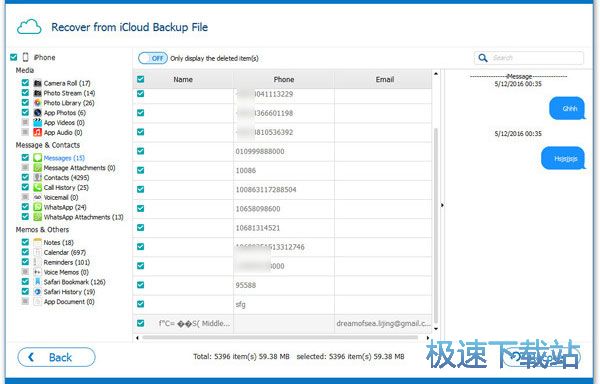Uncheck the row with phone 010999888000
The image size is (600, 384).
point(140,151)
